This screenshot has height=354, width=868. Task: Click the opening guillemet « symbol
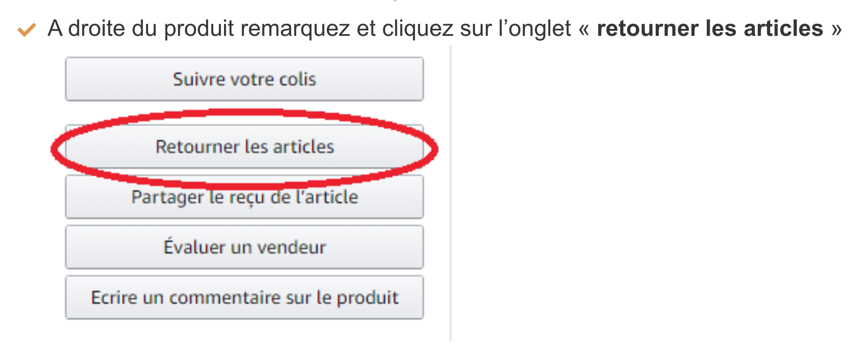pos(584,29)
